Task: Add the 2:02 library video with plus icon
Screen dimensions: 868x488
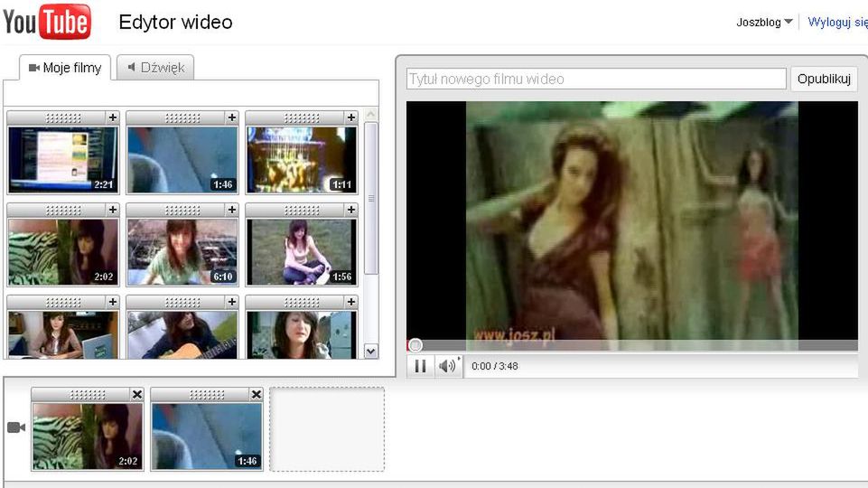Action: 113,210
